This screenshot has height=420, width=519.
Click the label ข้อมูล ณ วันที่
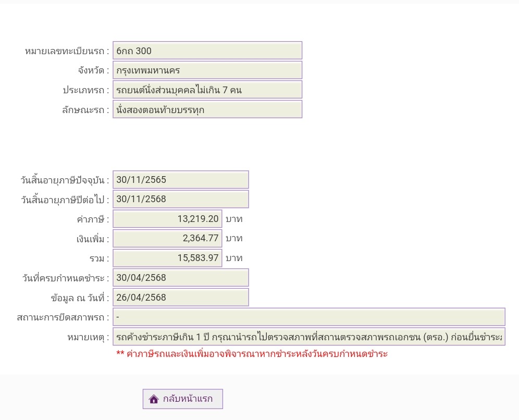coord(80,298)
